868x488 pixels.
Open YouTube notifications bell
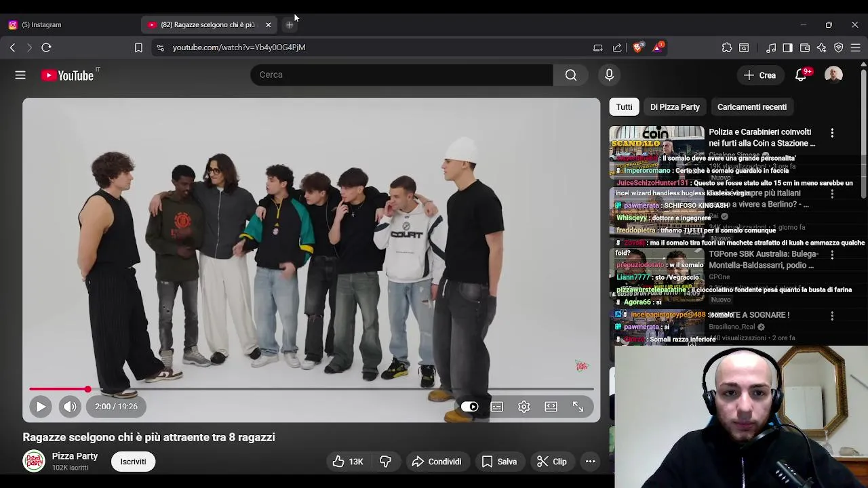click(x=801, y=75)
